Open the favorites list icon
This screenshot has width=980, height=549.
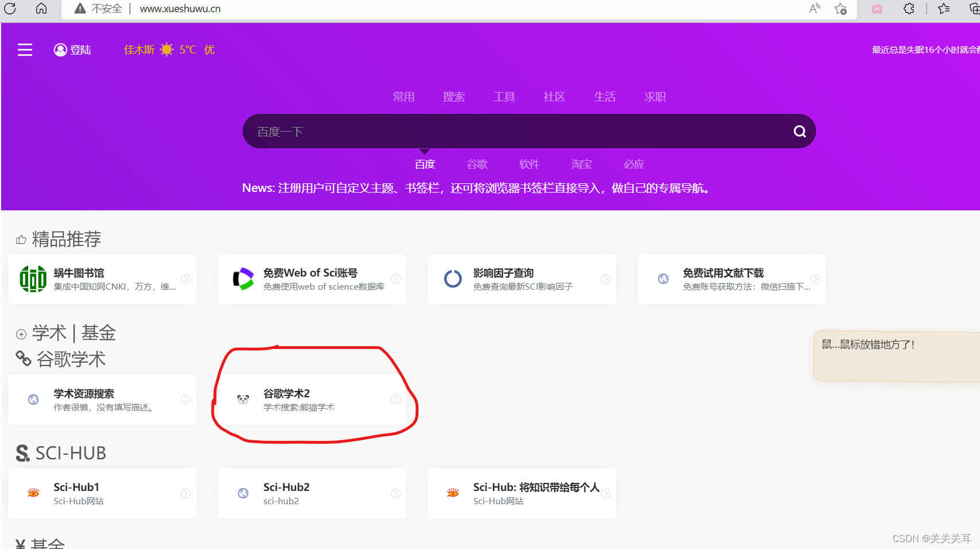pyautogui.click(x=944, y=9)
